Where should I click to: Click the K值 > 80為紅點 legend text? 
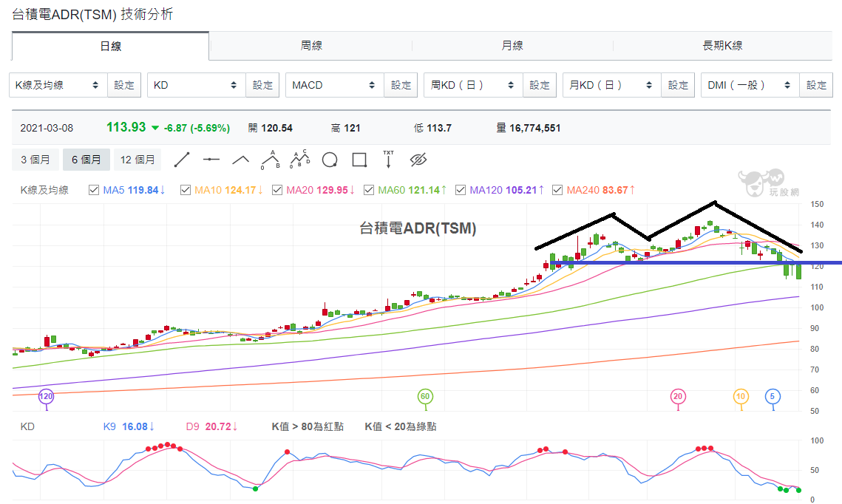point(308,426)
